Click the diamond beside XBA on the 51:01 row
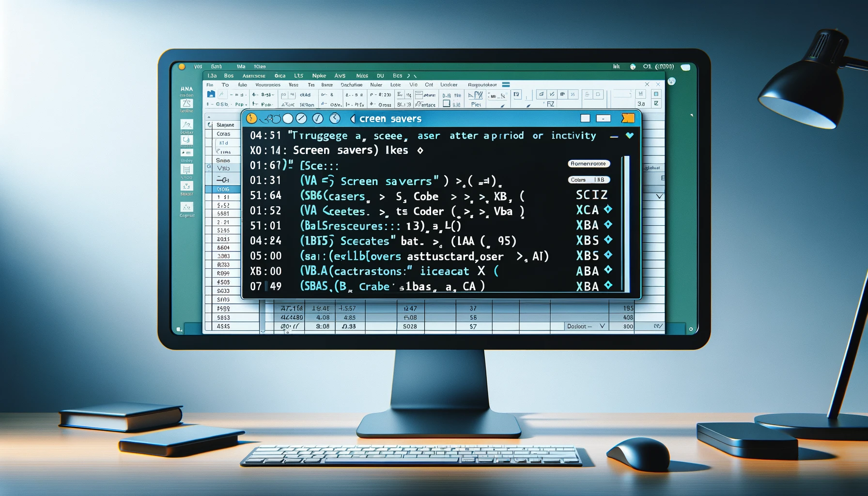The image size is (868, 496). (x=608, y=224)
